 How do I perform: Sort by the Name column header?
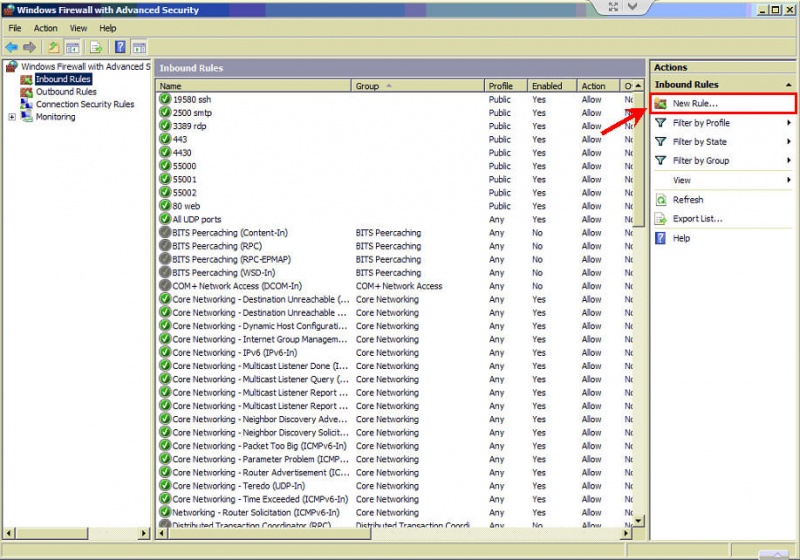point(254,86)
